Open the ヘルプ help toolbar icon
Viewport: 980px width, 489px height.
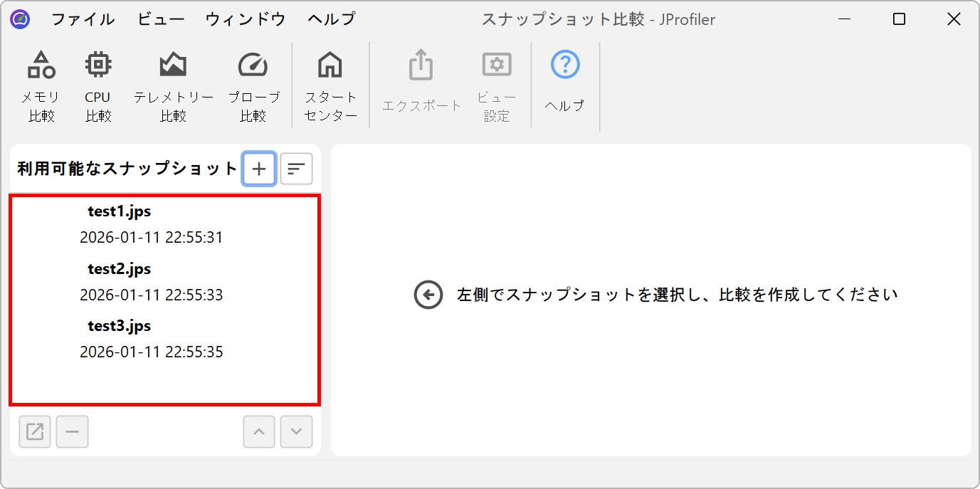[565, 83]
